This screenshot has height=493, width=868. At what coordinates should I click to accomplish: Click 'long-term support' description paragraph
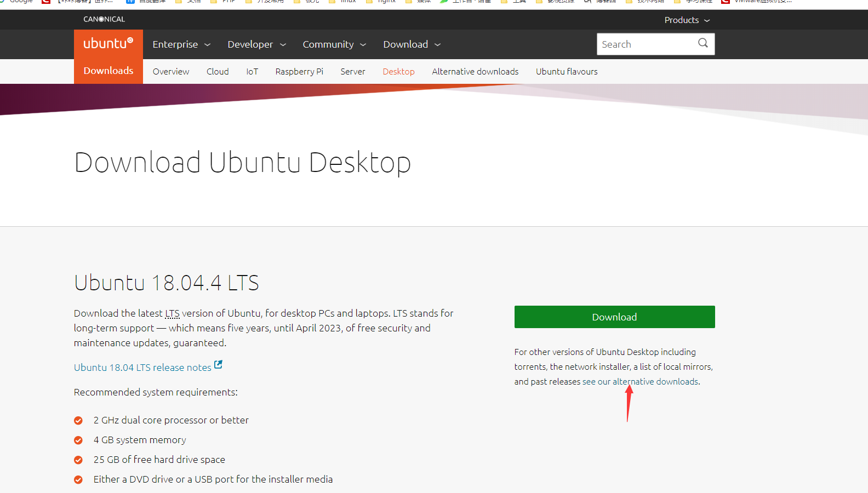point(264,328)
